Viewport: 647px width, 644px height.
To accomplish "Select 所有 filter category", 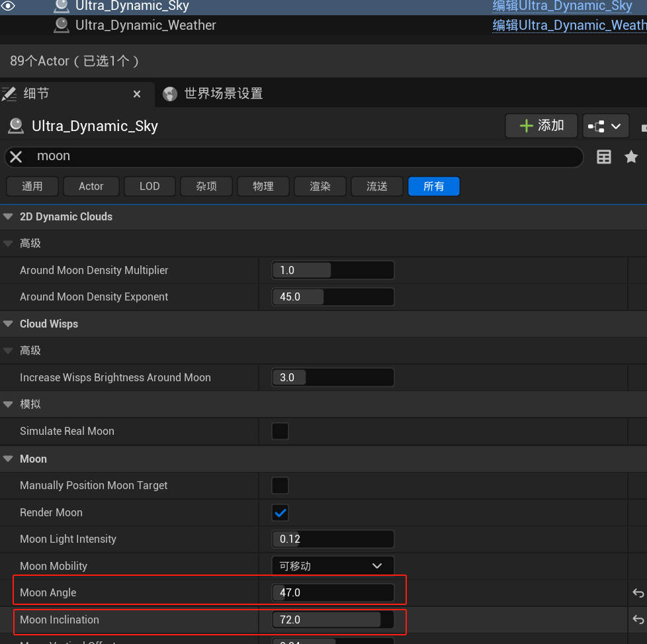I will (434, 187).
